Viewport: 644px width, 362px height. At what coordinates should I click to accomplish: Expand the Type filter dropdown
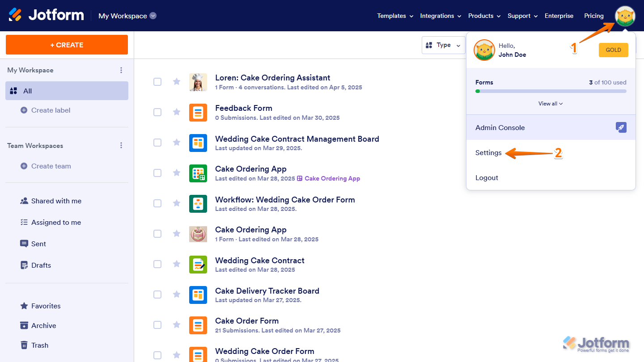(x=443, y=45)
